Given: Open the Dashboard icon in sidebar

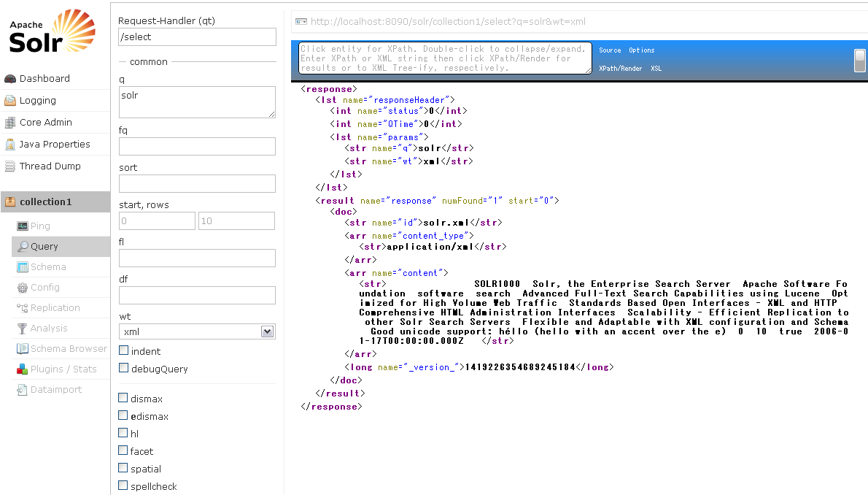Looking at the screenshot, I should (10, 79).
